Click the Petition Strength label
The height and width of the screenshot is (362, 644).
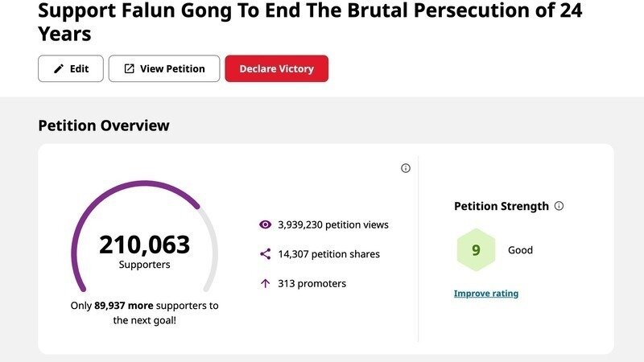[501, 206]
